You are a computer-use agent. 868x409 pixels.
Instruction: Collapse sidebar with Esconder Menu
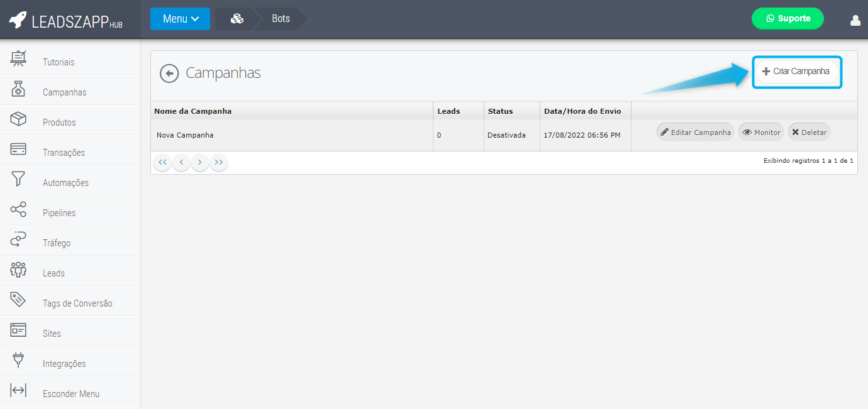pos(70,394)
